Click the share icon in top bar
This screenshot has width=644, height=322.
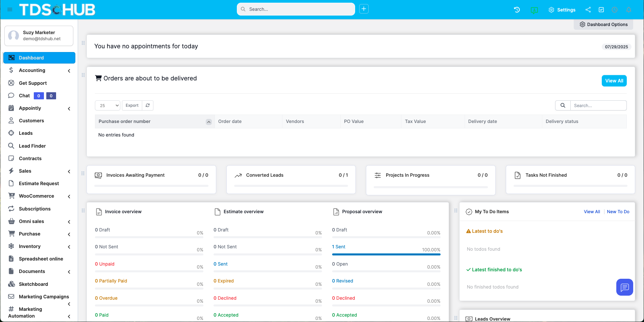588,9
